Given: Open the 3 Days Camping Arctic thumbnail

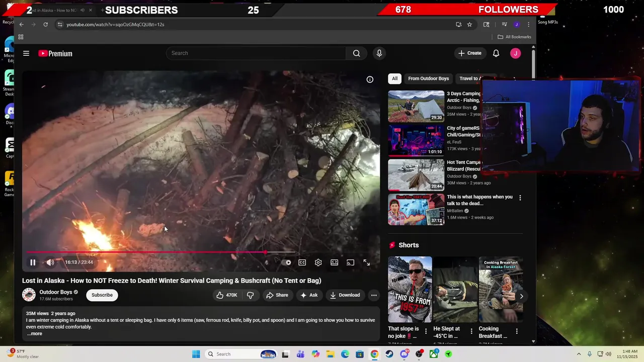Looking at the screenshot, I should pos(416,106).
